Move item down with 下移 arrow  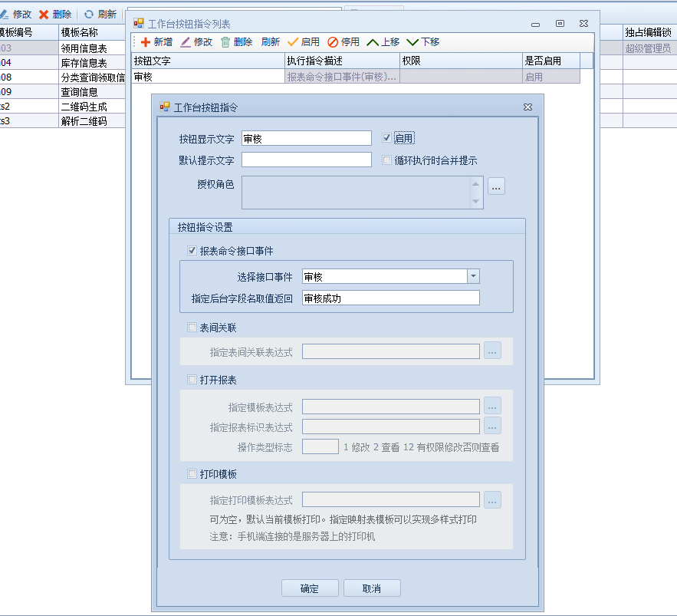(413, 42)
